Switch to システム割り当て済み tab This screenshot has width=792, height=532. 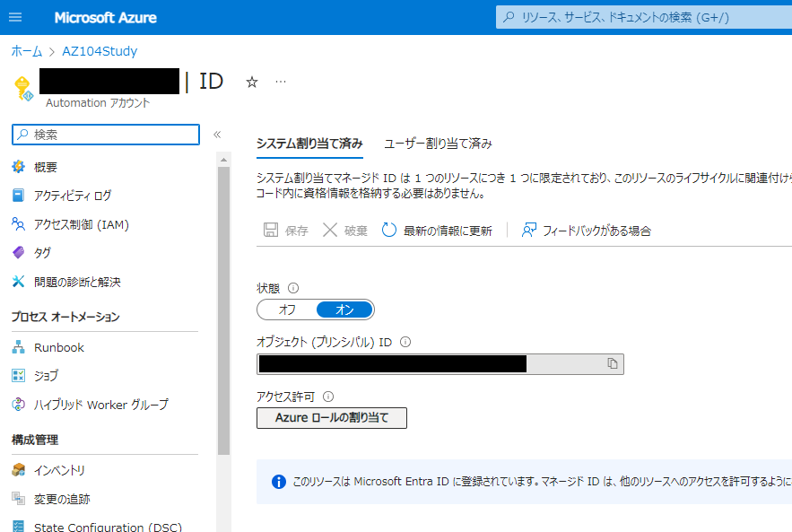click(309, 144)
